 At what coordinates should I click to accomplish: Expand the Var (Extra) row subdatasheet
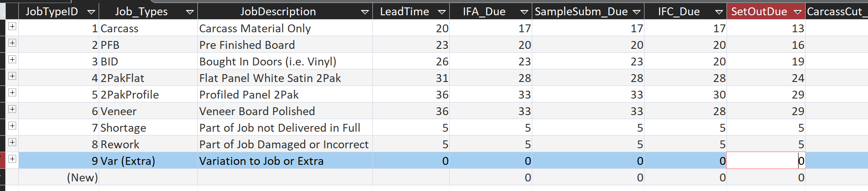[12, 159]
